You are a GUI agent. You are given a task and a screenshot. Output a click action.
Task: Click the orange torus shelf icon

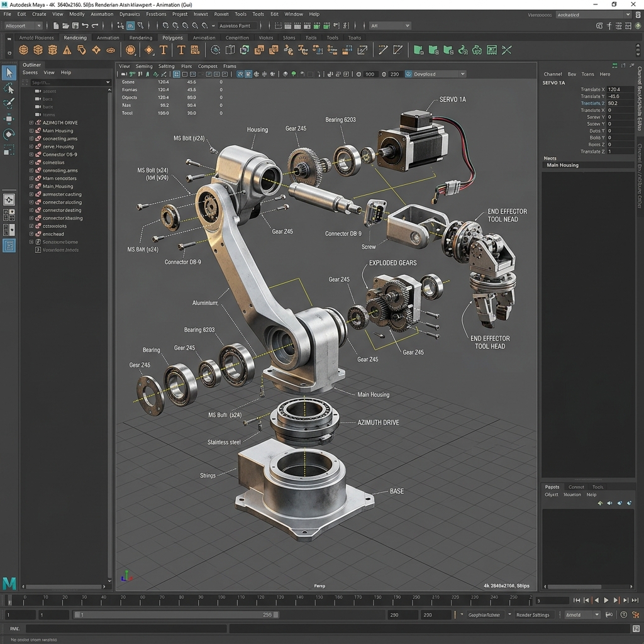click(111, 50)
